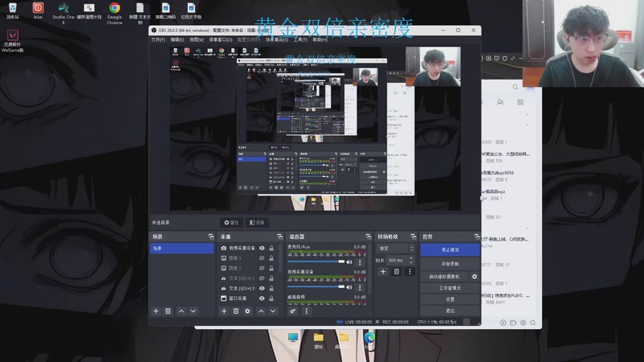Open the 文件(F) menu

pos(158,39)
